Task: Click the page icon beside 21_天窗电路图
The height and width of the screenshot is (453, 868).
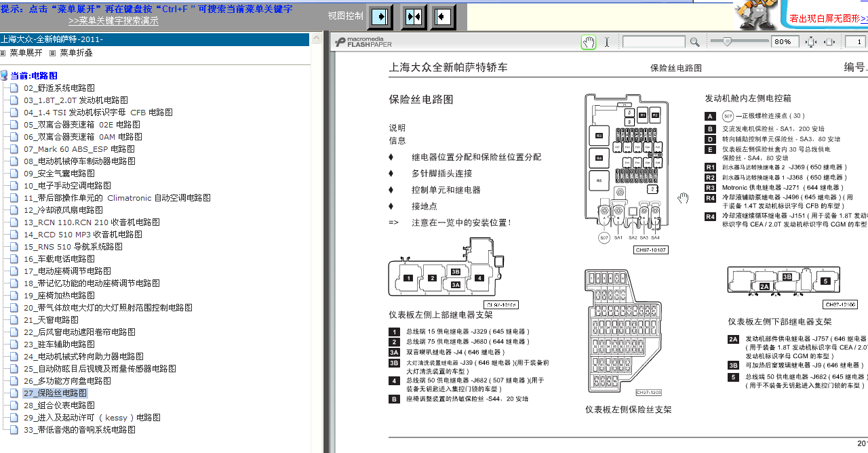Action: point(14,320)
